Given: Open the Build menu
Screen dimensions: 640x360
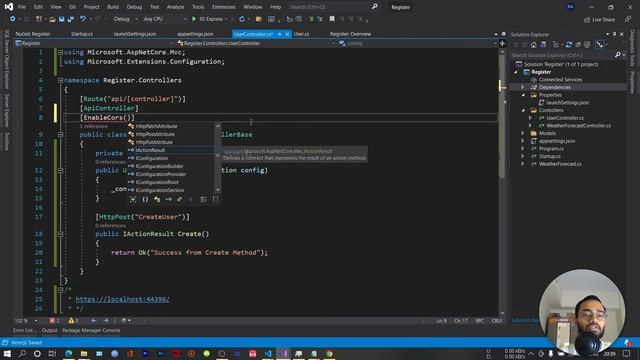Looking at the screenshot, I should (x=113, y=7).
